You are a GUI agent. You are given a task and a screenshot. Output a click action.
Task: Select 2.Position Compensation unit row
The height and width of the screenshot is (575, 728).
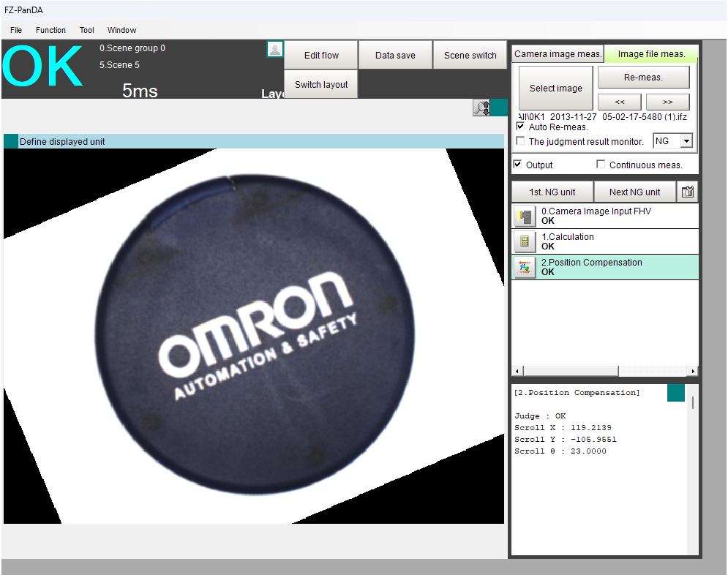[x=605, y=267]
